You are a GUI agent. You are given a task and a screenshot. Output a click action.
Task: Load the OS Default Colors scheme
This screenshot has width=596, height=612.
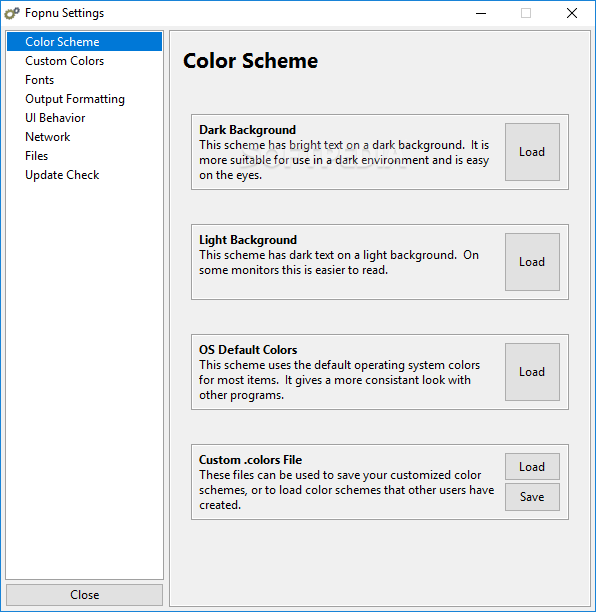coord(532,372)
